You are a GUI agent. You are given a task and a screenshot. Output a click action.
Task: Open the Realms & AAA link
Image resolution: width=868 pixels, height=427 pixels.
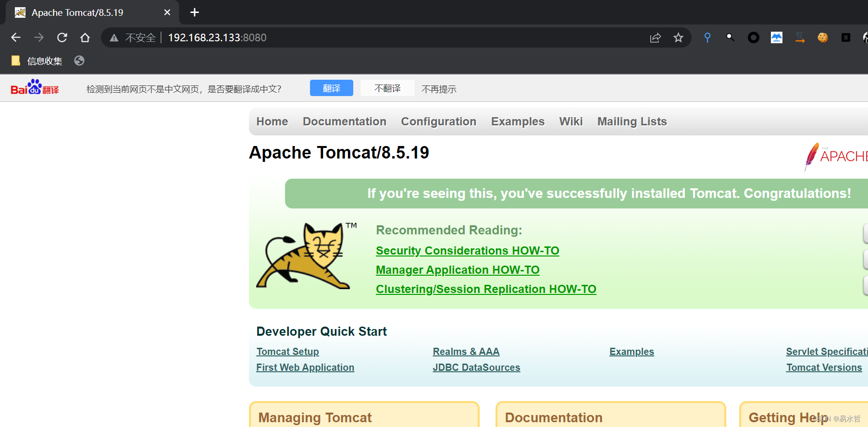(x=466, y=352)
